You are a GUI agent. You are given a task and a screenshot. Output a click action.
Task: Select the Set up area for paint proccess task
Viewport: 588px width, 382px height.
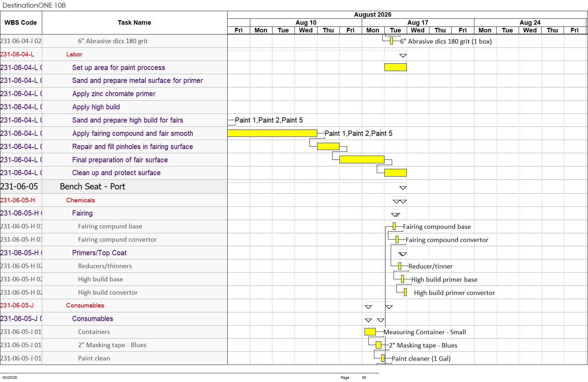[119, 68]
